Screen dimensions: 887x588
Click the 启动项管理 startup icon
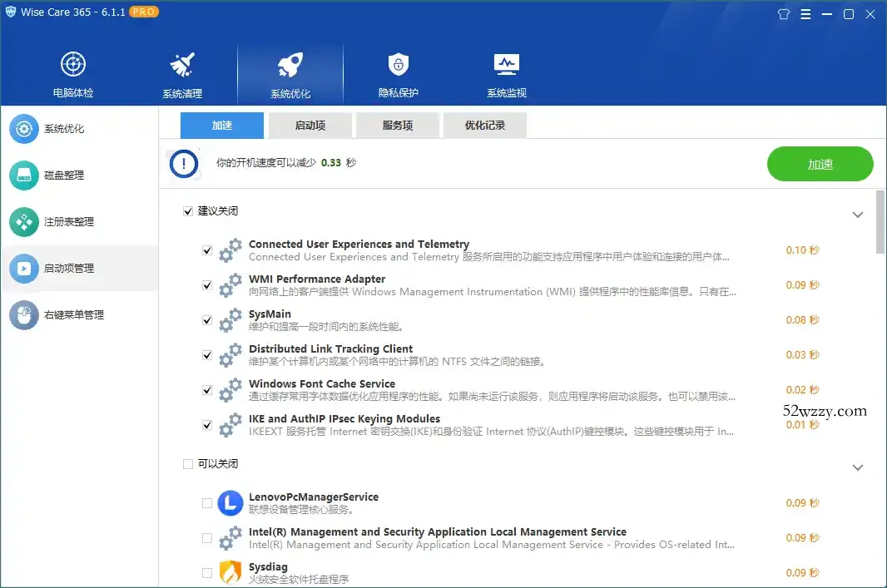coord(24,268)
